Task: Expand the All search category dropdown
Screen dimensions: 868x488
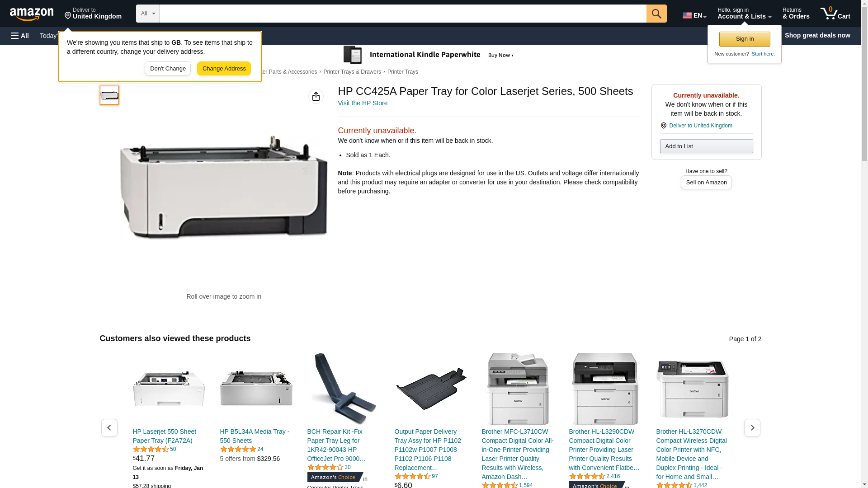Action: click(148, 14)
